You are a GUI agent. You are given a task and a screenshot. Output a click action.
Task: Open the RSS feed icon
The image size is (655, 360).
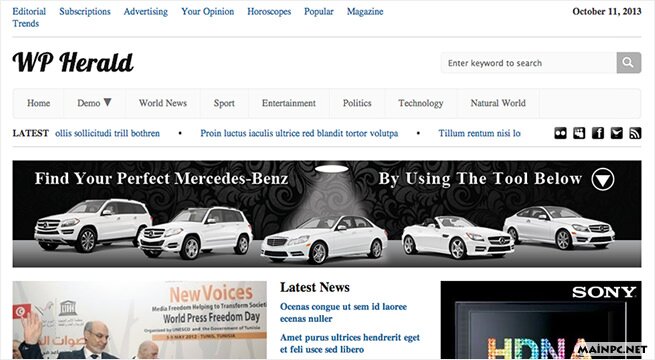(x=635, y=133)
